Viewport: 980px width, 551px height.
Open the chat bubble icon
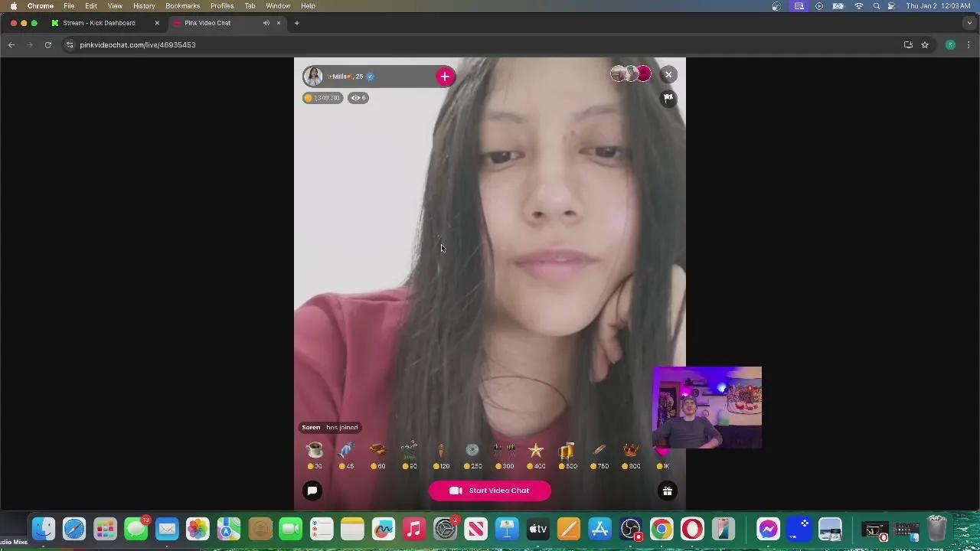point(312,491)
